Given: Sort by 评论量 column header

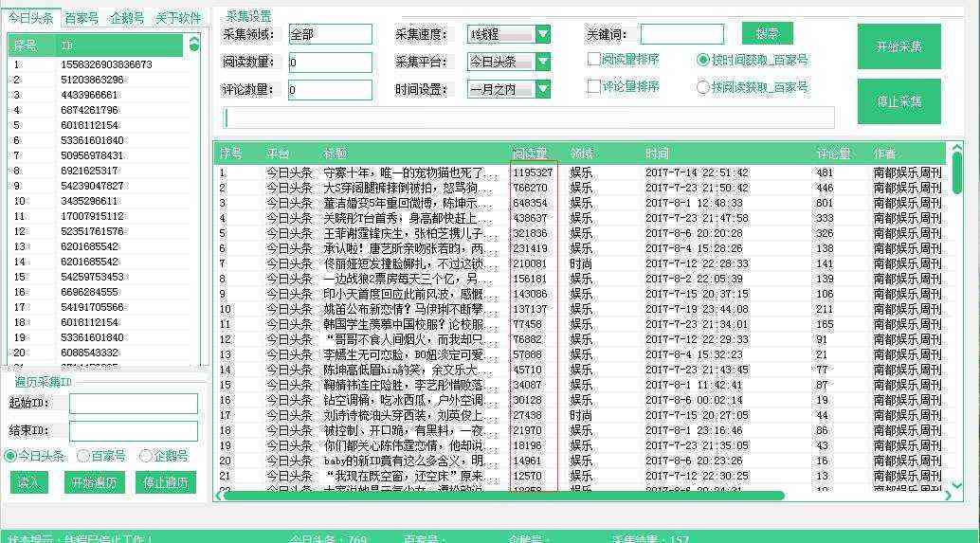Looking at the screenshot, I should tap(833, 154).
